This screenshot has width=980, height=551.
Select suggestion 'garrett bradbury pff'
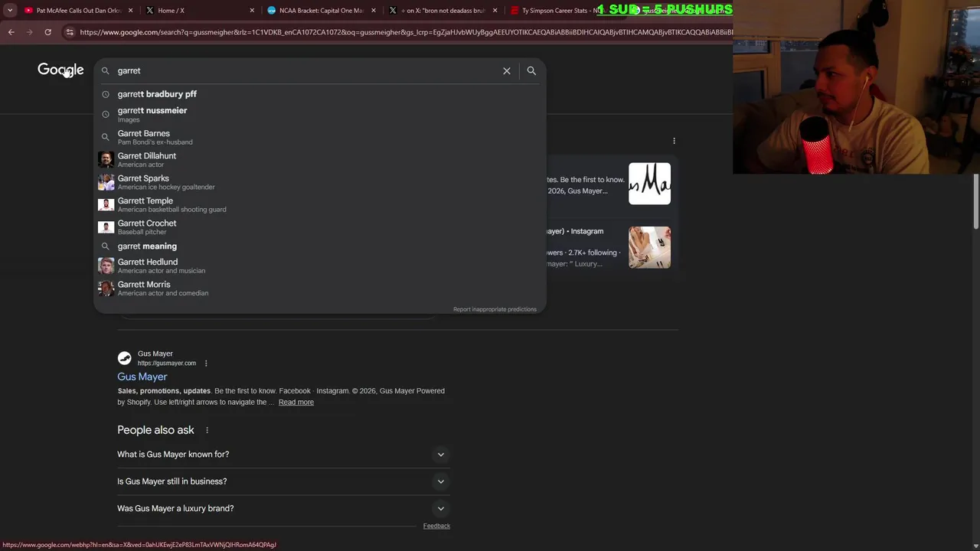[x=320, y=94]
